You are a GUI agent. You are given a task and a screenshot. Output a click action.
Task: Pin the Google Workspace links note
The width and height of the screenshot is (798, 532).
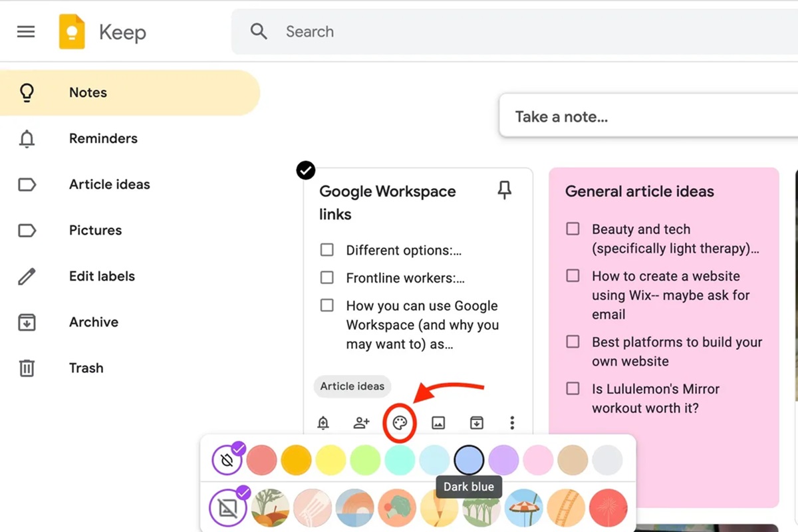(x=505, y=192)
